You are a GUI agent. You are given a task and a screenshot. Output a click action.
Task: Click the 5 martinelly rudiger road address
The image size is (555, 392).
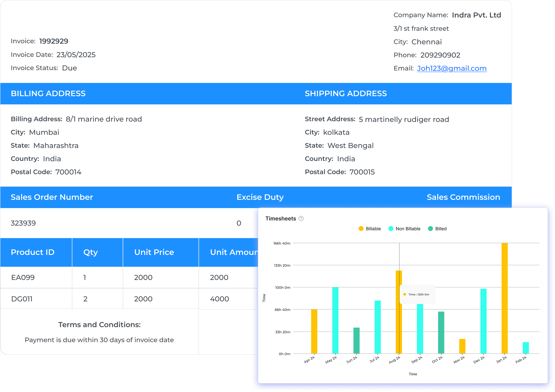(404, 119)
